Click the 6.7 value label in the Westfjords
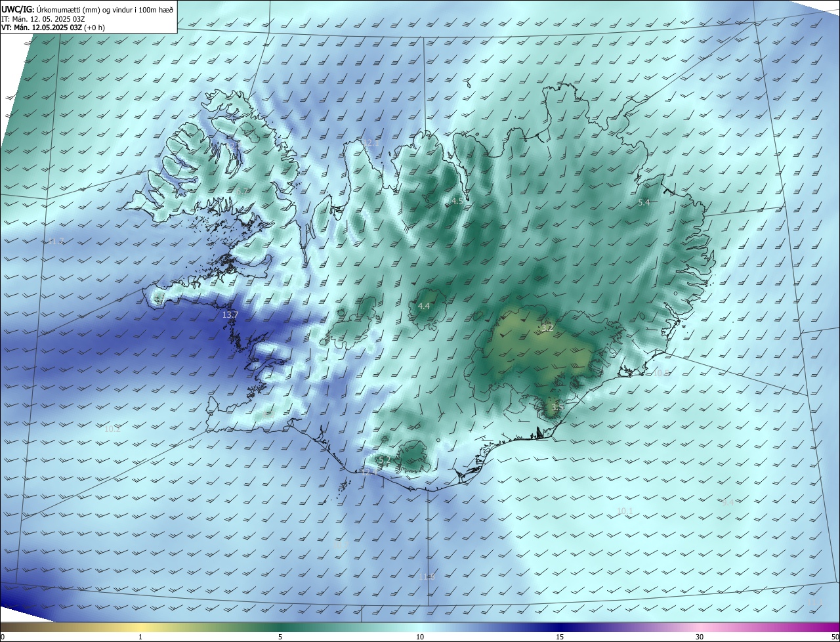 243,192
